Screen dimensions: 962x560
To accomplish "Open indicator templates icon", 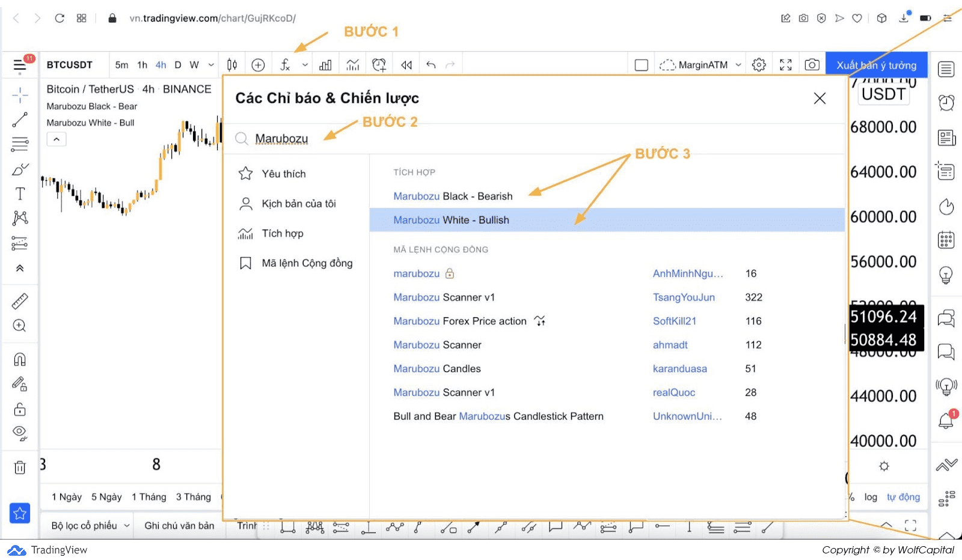I will click(x=353, y=65).
